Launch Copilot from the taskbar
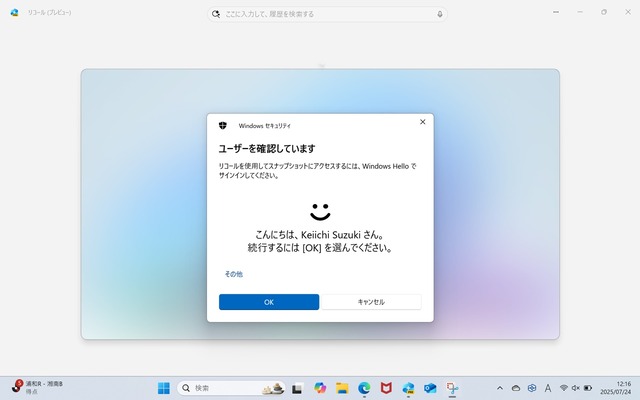Image resolution: width=640 pixels, height=400 pixels. pos(320,388)
